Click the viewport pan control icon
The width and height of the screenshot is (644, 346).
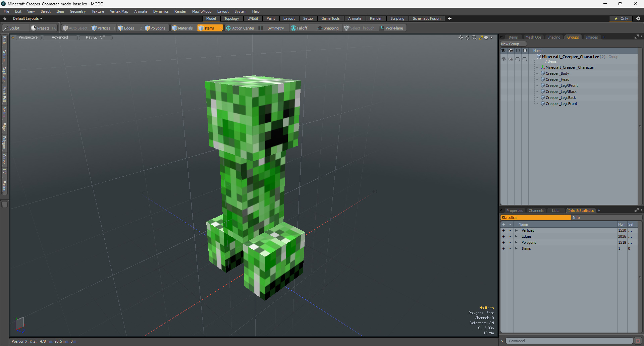click(461, 38)
